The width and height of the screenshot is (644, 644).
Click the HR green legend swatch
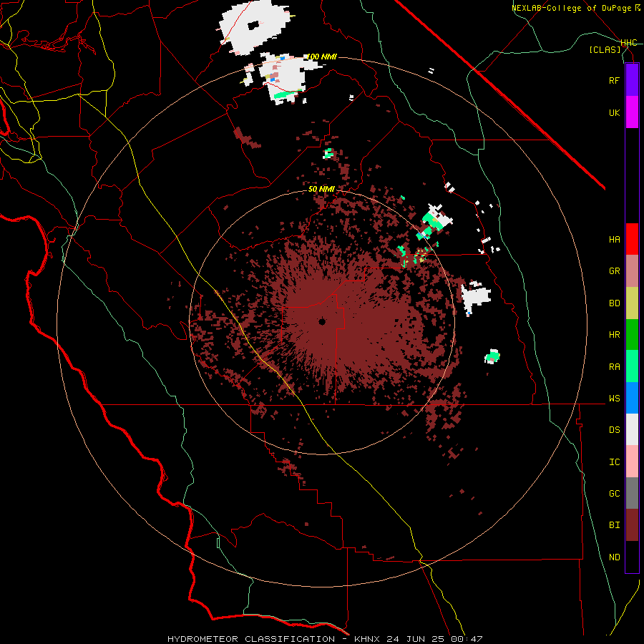pyautogui.click(x=632, y=335)
